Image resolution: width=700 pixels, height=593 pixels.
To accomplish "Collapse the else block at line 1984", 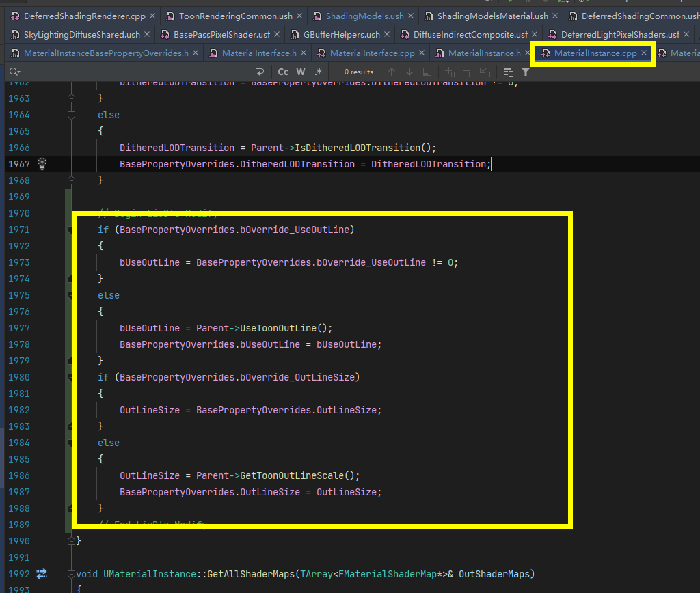I will point(71,442).
